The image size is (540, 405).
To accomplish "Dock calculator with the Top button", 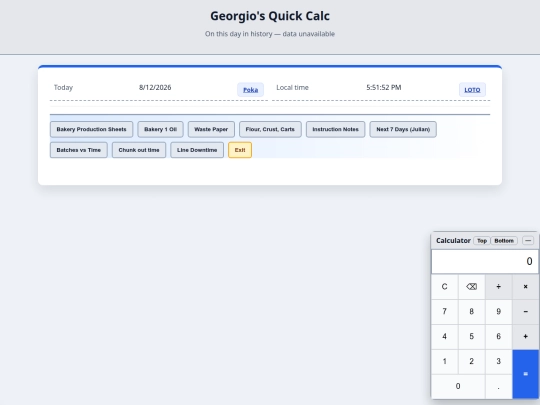I will pyautogui.click(x=482, y=241).
